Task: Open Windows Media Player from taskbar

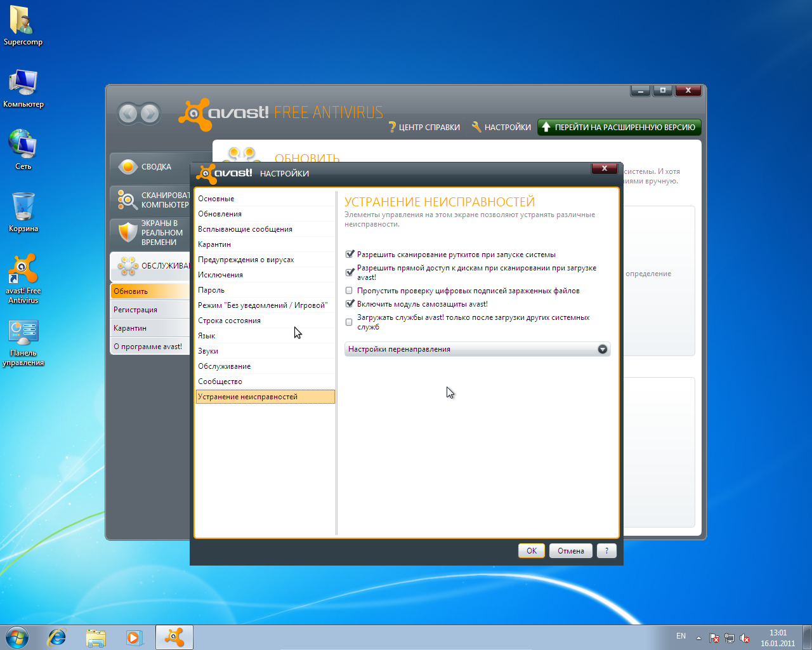Action: click(x=134, y=637)
